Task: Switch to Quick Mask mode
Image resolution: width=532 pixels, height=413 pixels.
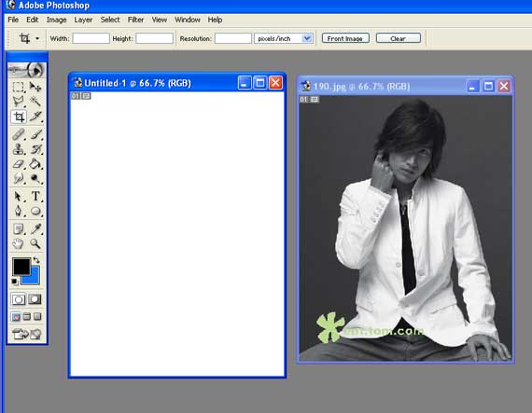Action: [x=35, y=299]
